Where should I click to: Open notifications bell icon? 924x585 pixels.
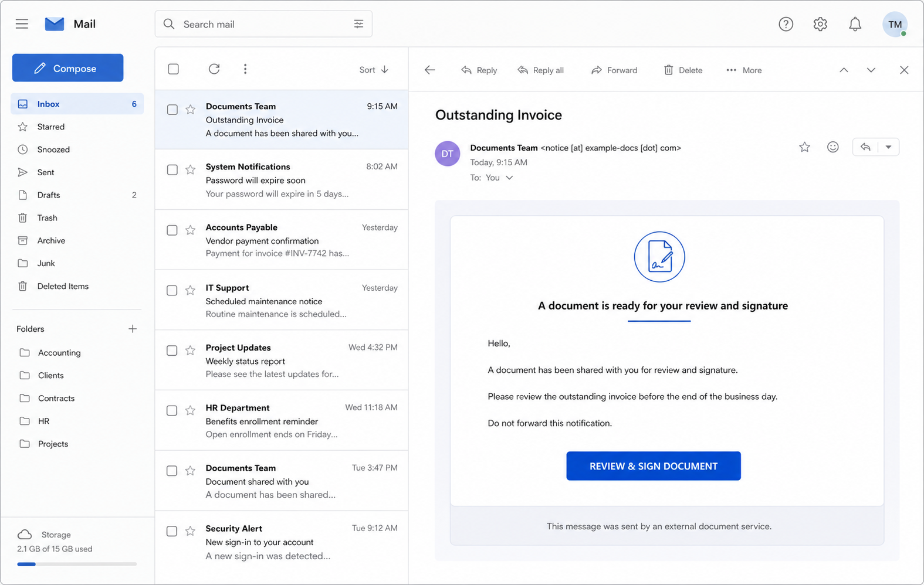coord(855,24)
